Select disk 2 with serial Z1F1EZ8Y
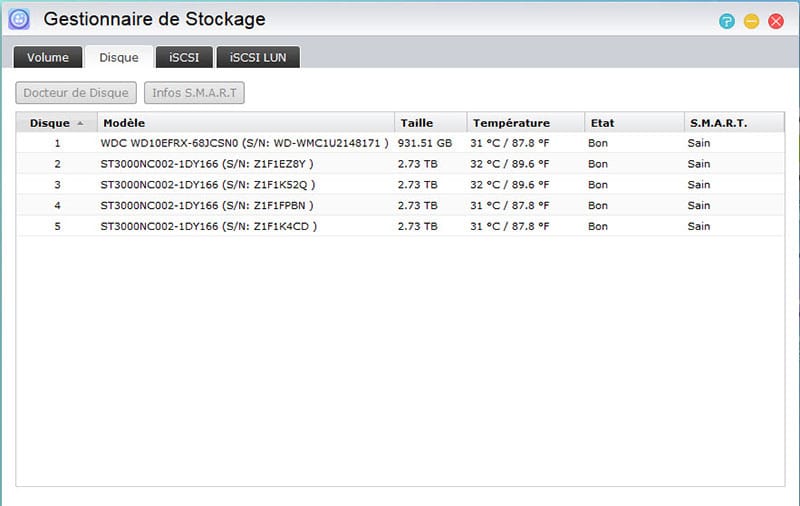 click(400, 164)
